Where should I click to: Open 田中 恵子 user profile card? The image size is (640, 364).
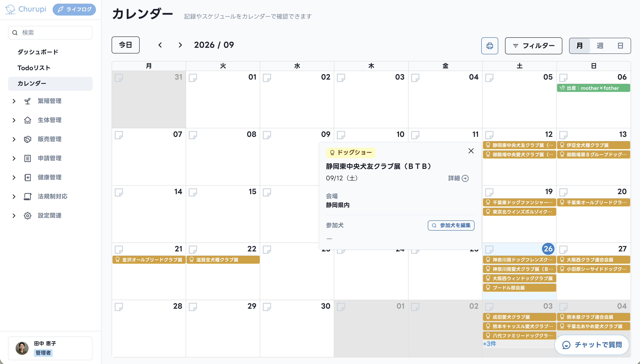(x=50, y=348)
